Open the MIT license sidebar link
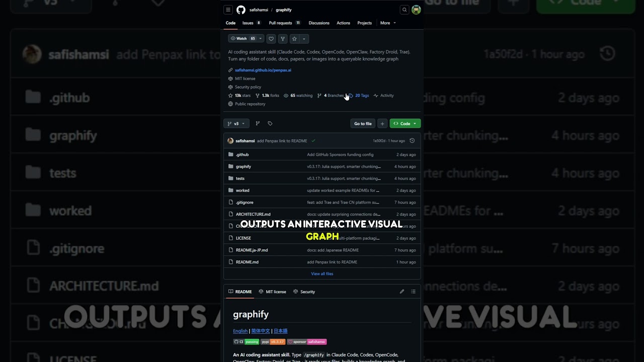 [x=245, y=79]
